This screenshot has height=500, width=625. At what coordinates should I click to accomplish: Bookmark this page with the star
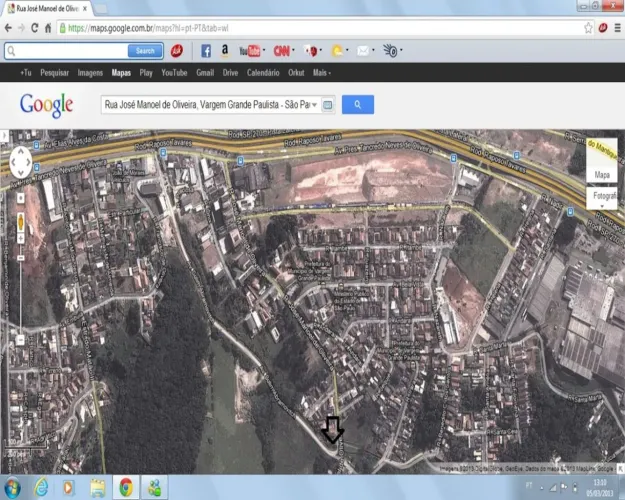[588, 28]
